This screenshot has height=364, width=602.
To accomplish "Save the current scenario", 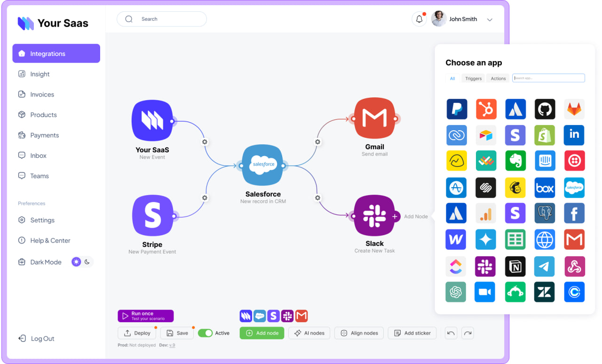I will click(x=177, y=333).
